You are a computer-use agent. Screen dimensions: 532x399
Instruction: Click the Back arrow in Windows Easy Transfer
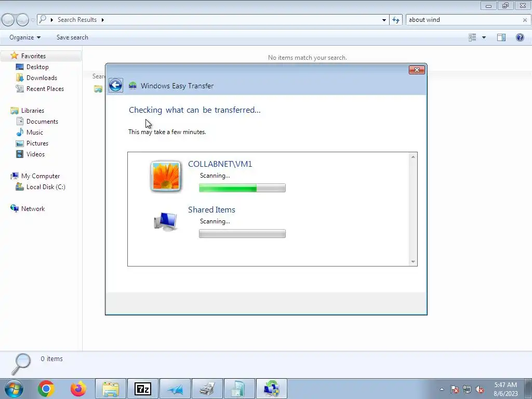pos(115,85)
